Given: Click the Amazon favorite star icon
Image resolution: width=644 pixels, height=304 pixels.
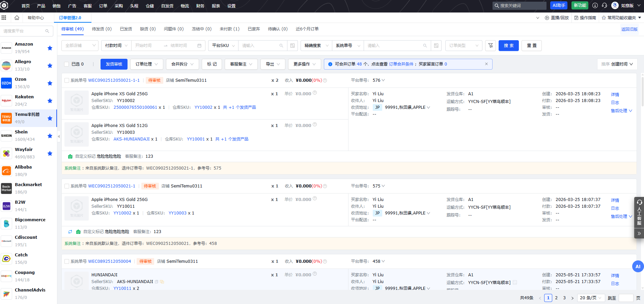Looking at the screenshot, I should (x=50, y=48).
